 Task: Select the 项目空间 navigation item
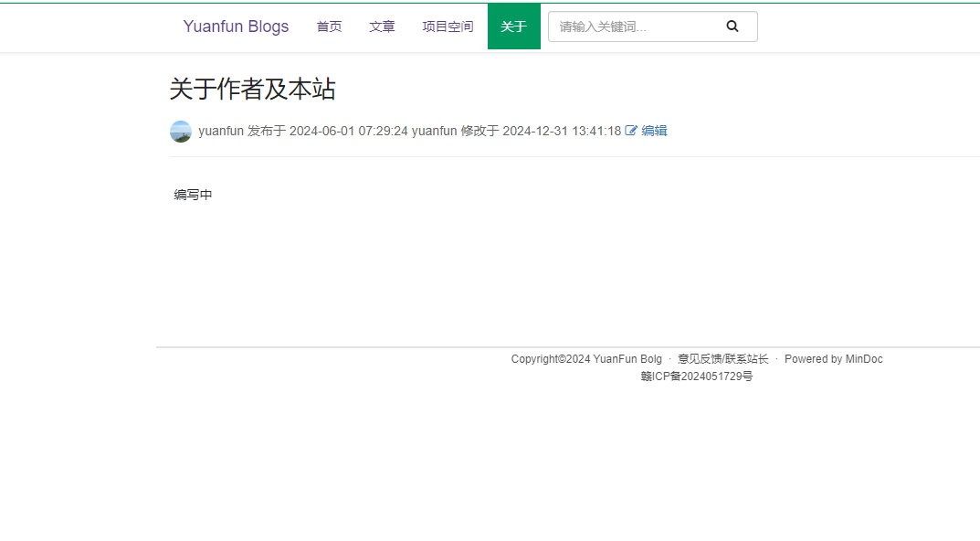click(x=448, y=27)
